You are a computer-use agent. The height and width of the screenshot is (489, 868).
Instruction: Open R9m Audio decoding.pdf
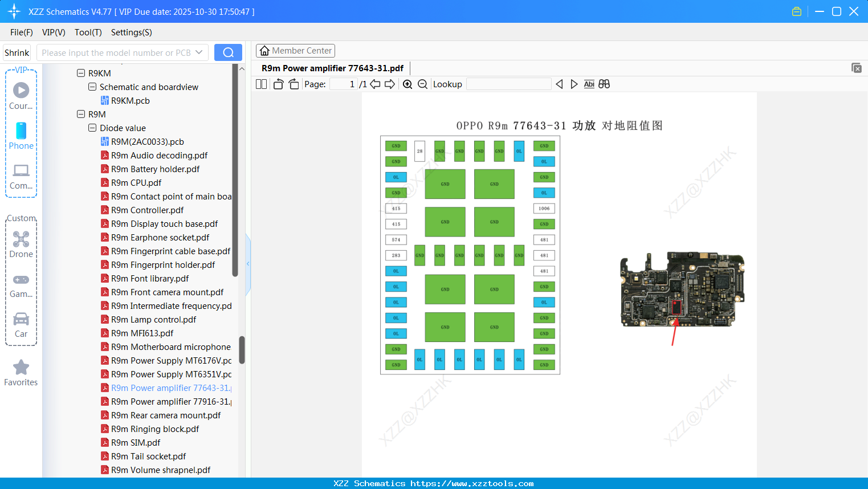coord(154,155)
